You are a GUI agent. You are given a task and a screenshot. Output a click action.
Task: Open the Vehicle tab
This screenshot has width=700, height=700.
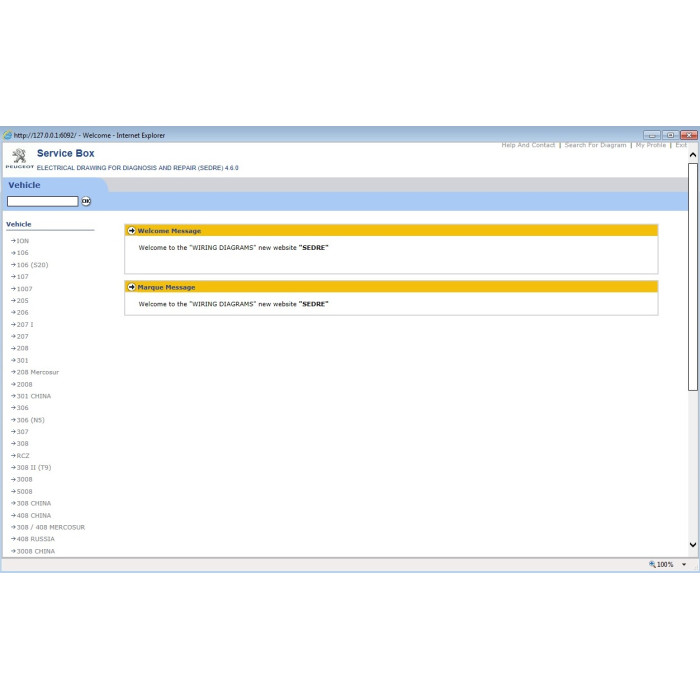click(x=24, y=185)
